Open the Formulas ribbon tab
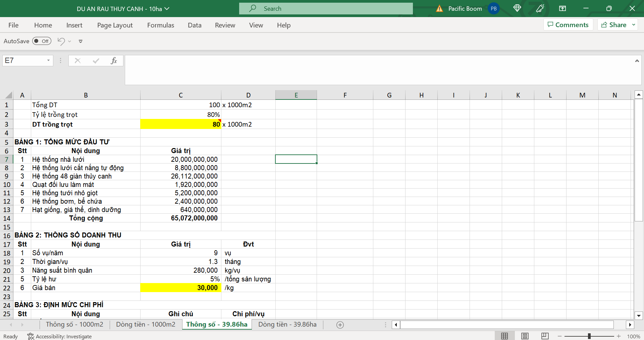644x340 pixels. pos(161,25)
